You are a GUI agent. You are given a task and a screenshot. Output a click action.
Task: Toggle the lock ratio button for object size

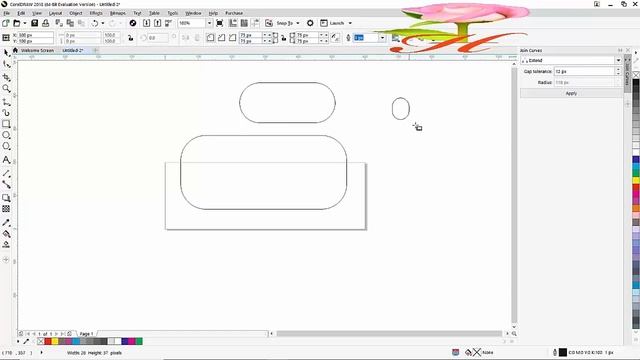(131, 38)
